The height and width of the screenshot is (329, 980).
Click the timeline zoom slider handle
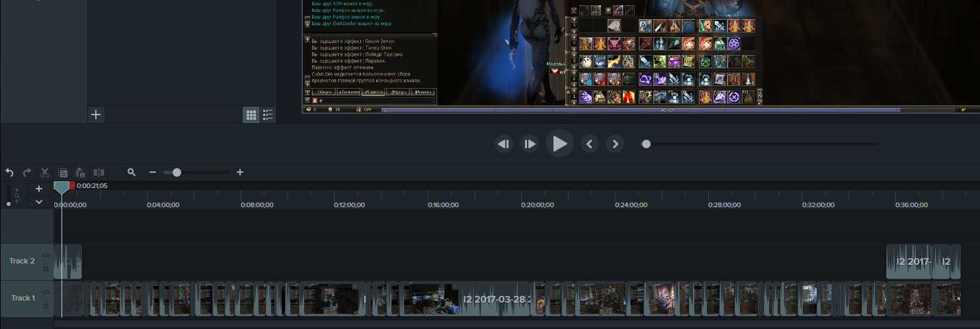coord(177,172)
